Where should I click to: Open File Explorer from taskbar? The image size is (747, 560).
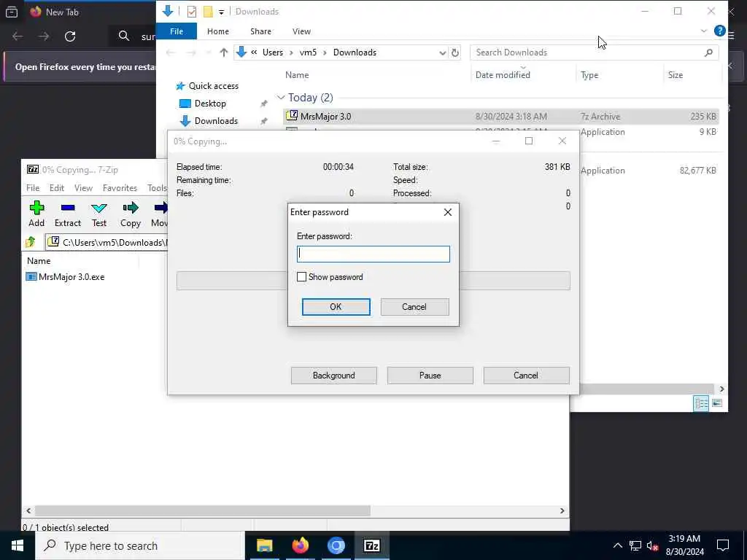[x=264, y=545]
